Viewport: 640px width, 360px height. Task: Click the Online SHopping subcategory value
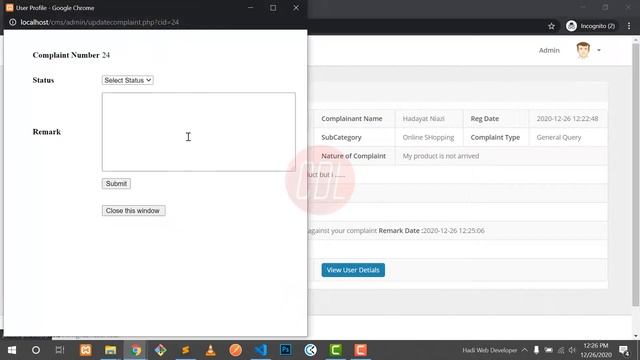tap(428, 138)
